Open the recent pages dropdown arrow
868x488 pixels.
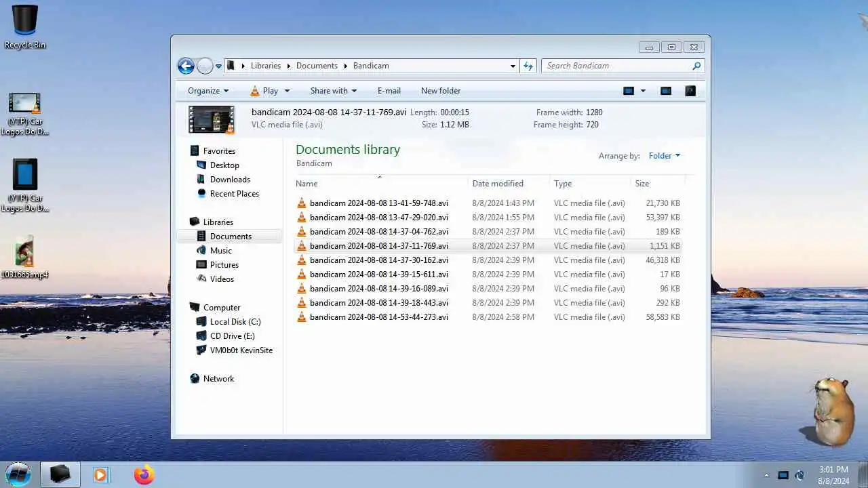pos(218,66)
